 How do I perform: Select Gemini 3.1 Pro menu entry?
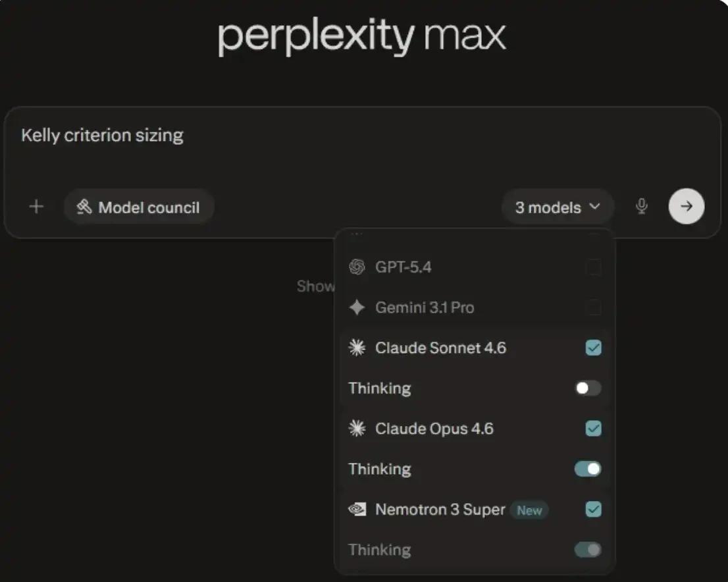pos(425,307)
